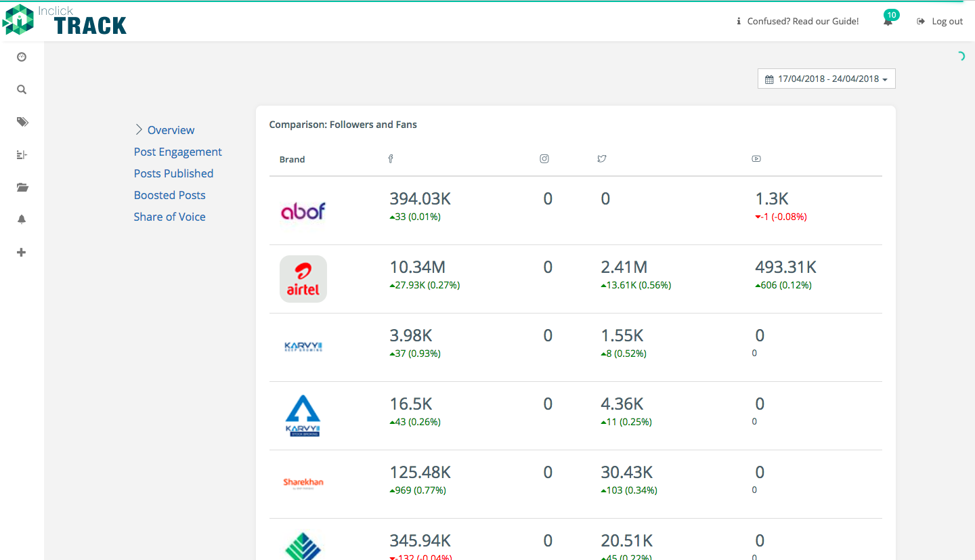Click the chevron next to Overview
This screenshot has height=560, width=975.
tap(139, 129)
